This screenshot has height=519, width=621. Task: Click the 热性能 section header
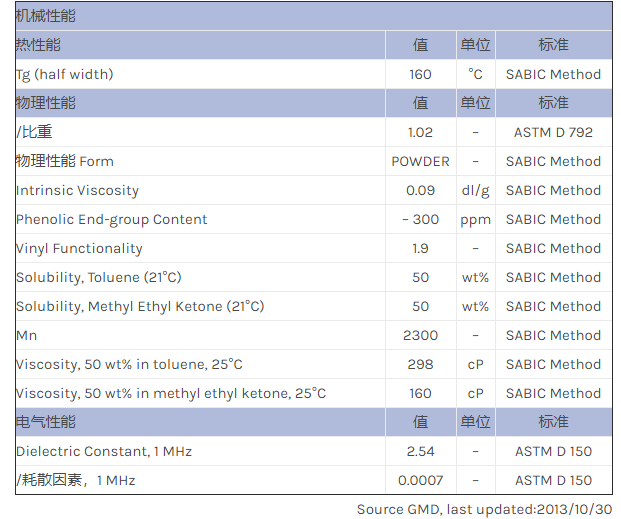[x=38, y=45]
